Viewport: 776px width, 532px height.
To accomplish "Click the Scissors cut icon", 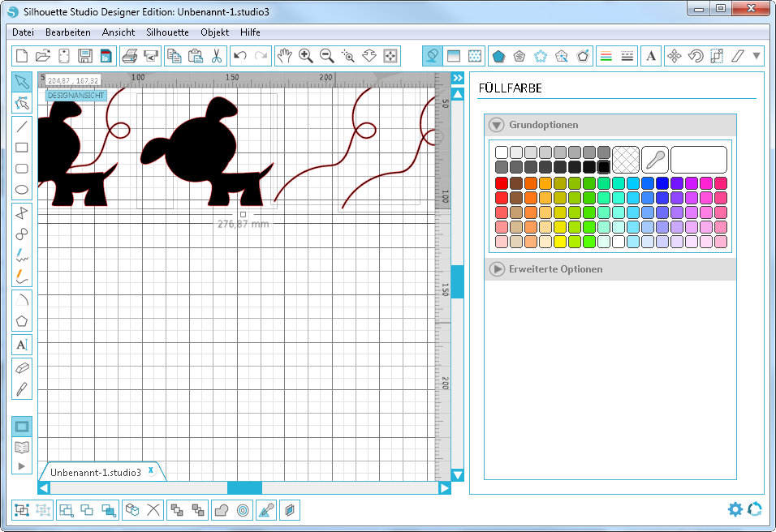I will [x=217, y=56].
